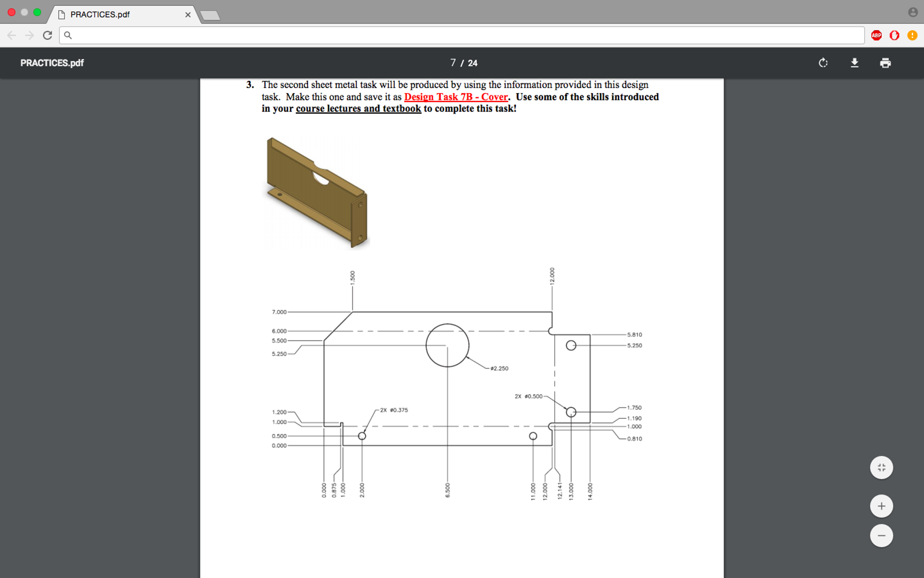The image size is (924, 578).
Task: Reload the current page
Action: click(47, 35)
